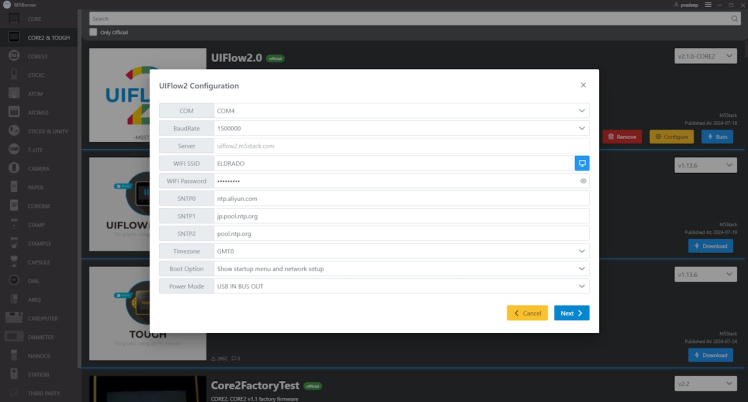Select the STICKV & UNITV device icon

coord(14,131)
